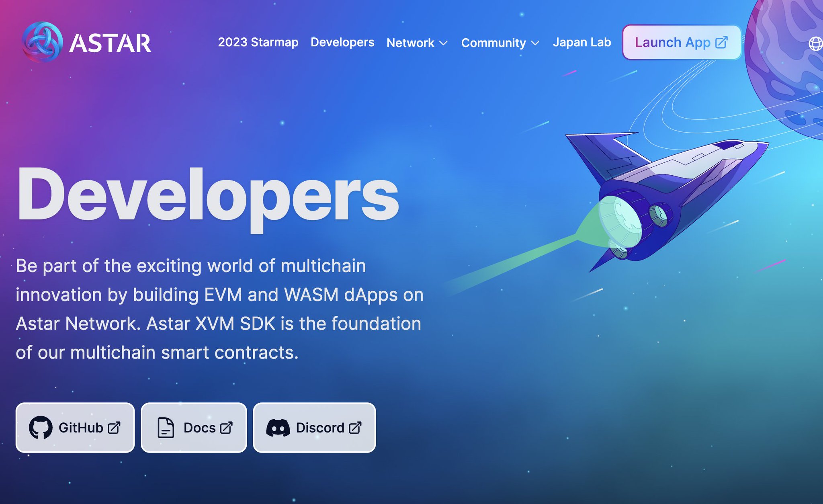Click the Docs document icon
The height and width of the screenshot is (504, 823).
[x=166, y=428]
